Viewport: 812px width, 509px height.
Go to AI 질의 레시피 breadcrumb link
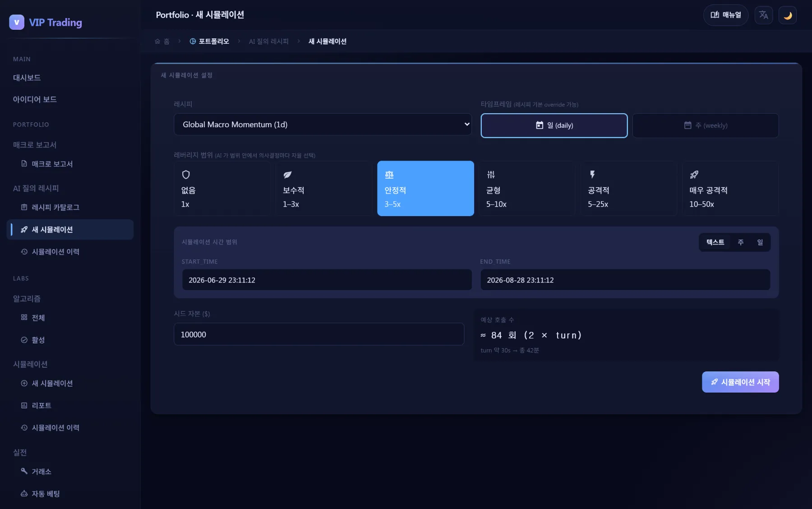269,42
